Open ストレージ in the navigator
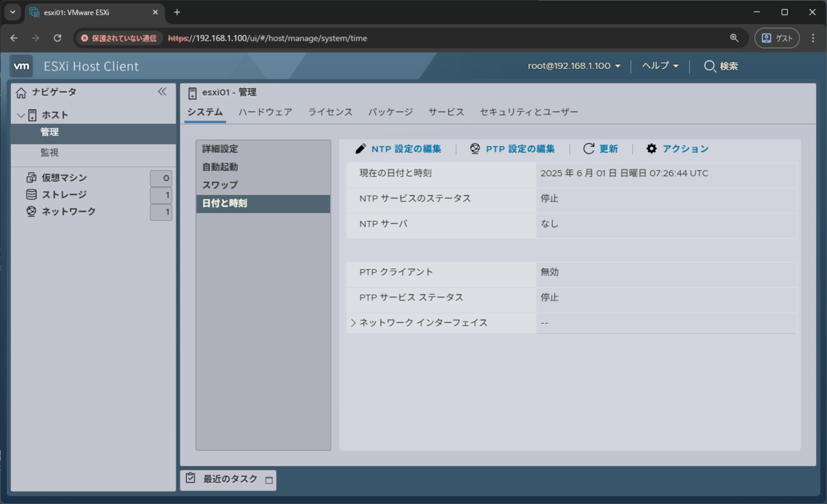This screenshot has width=827, height=504. click(64, 195)
